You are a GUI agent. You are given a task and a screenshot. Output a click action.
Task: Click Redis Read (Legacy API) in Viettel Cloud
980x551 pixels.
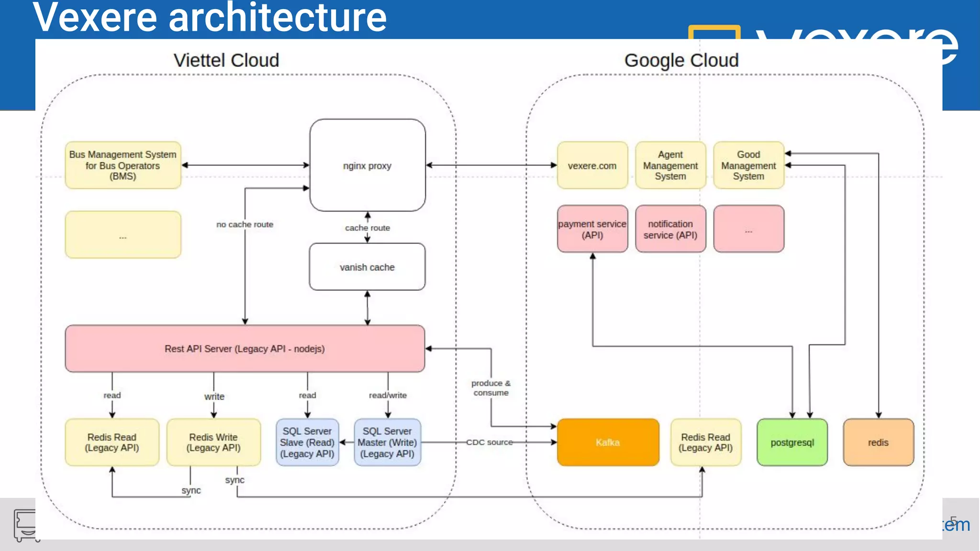pos(112,442)
